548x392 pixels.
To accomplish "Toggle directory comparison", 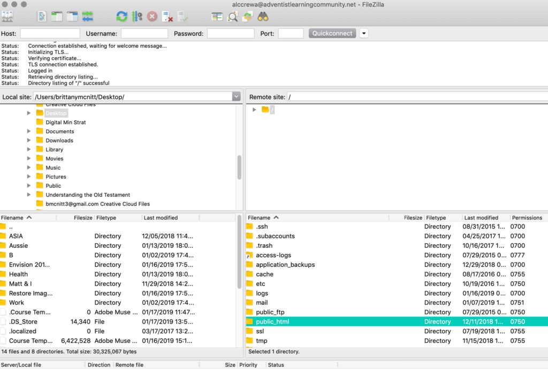I will pyautogui.click(x=232, y=17).
